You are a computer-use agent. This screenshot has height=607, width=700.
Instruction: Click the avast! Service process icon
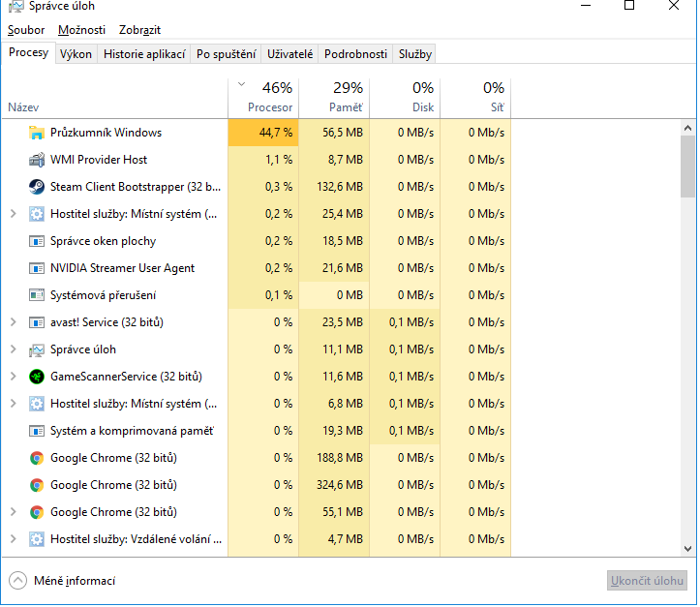(37, 322)
